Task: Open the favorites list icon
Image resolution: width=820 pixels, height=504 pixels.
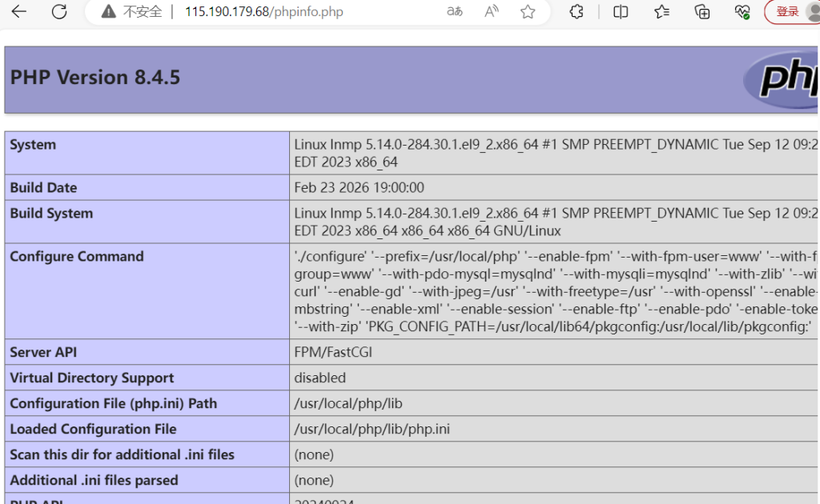Action: coord(661,12)
